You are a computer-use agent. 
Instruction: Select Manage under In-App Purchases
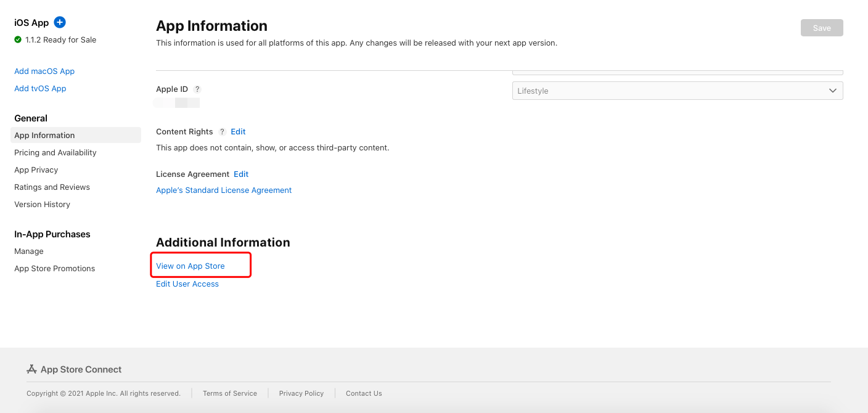(29, 251)
